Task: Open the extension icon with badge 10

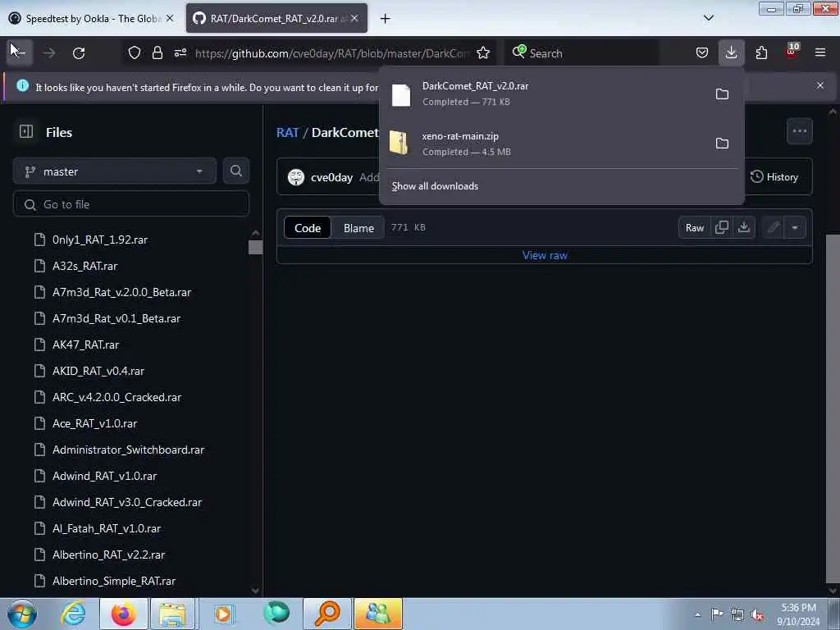Action: click(792, 52)
